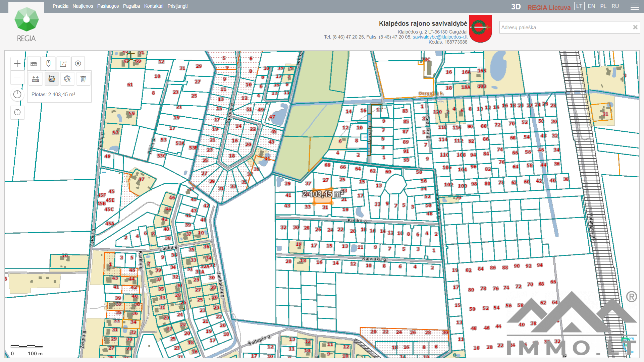Screen dimensions: 644x362
Task: Select the distance measure tool
Action: pos(36,79)
